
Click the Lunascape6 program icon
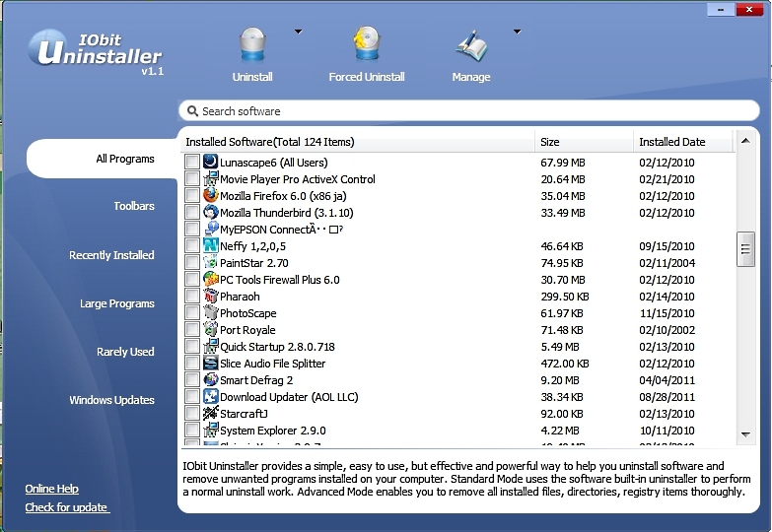click(x=211, y=162)
